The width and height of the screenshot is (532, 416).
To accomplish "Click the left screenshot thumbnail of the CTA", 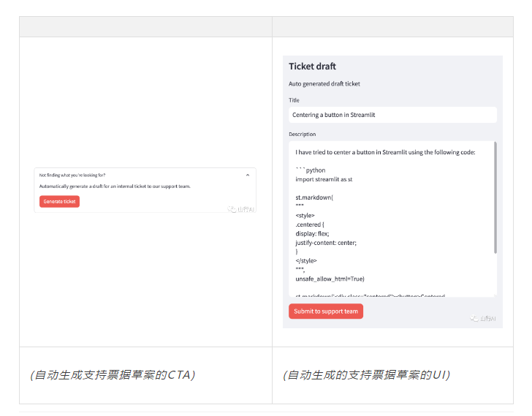I will coord(145,190).
